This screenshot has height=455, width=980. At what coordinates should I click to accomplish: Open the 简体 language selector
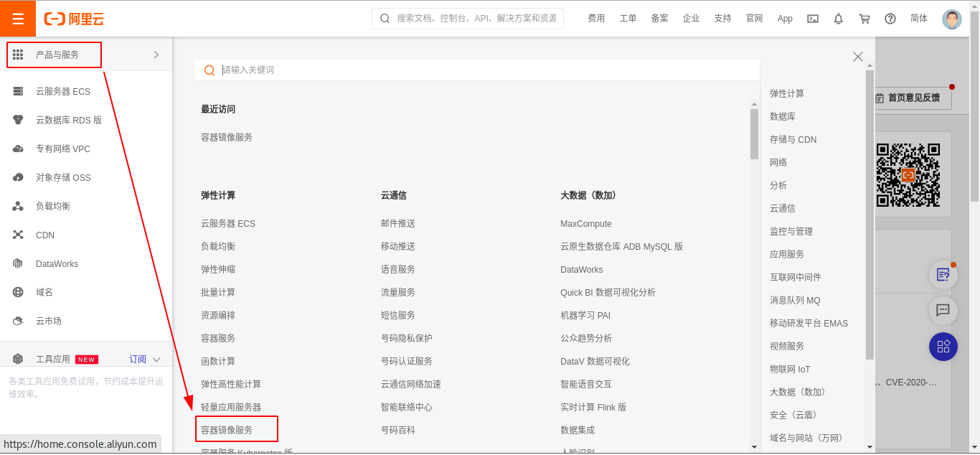(x=919, y=19)
